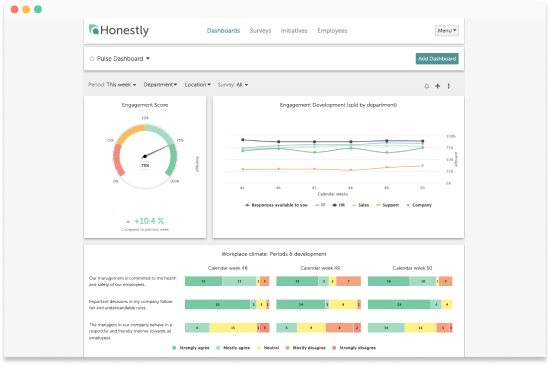This screenshot has width=550, height=365.
Task: Select the 'managers behave respectful' statement label
Action: click(130, 331)
